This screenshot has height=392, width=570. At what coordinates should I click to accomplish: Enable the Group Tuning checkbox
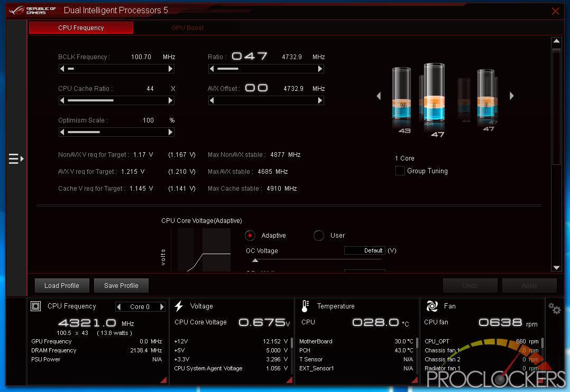[400, 171]
